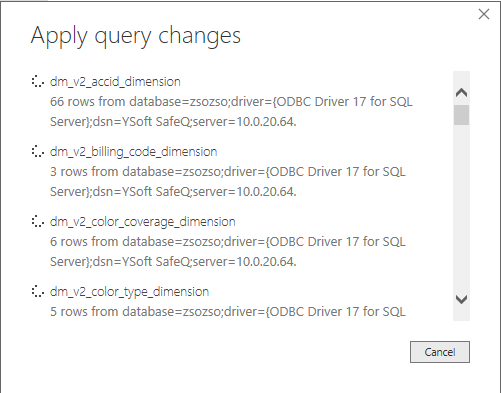The image size is (501, 393).
Task: Click the scrollbar down arrow
Action: [461, 299]
